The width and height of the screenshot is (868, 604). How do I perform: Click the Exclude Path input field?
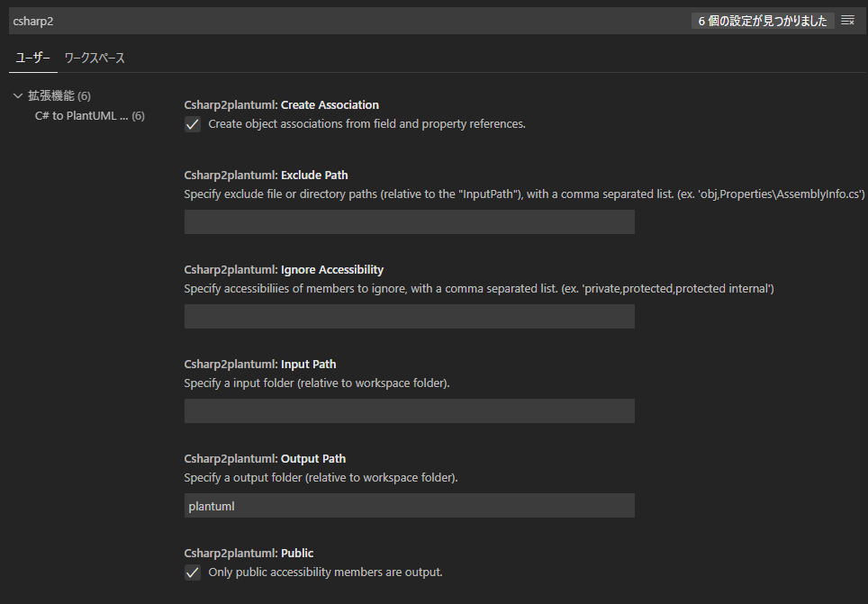click(x=409, y=221)
